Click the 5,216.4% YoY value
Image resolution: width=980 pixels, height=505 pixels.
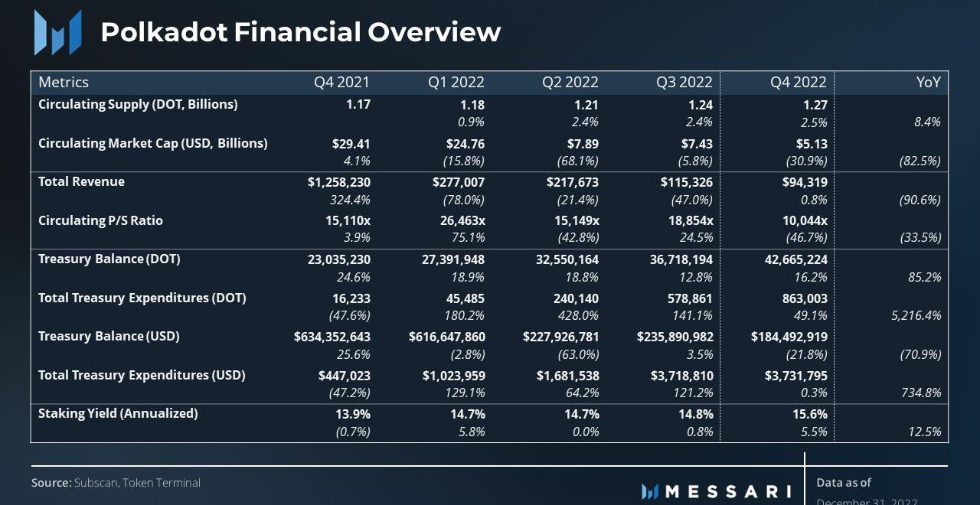click(916, 315)
